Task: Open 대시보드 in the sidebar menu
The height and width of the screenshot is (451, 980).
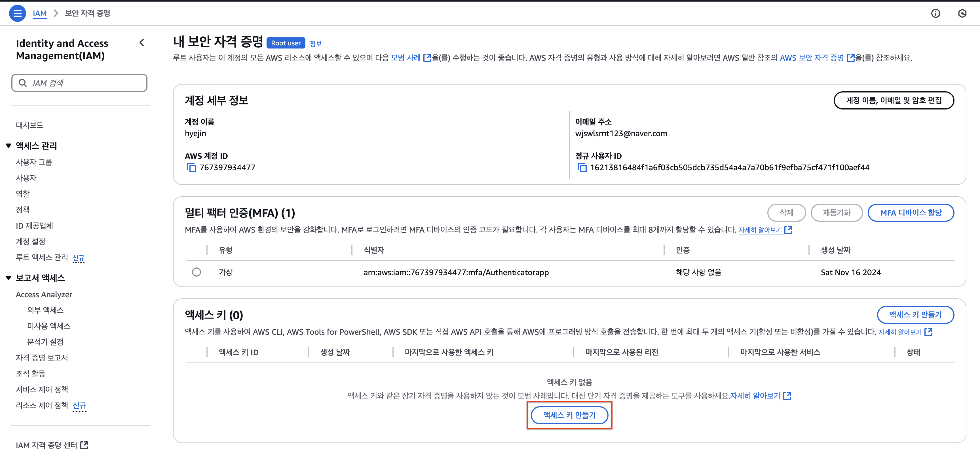Action: (29, 125)
